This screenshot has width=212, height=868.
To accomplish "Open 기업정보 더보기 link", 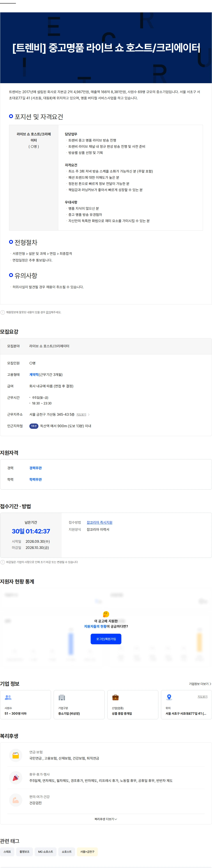I will point(200,684).
